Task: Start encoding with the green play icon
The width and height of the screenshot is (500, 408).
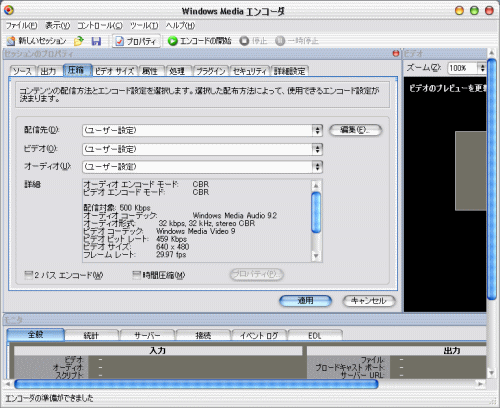Action: point(172,41)
